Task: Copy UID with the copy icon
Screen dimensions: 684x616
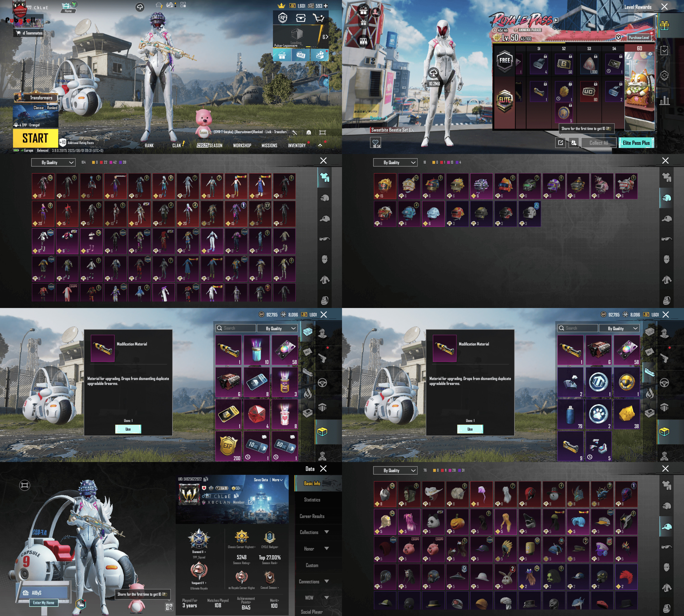Action: (206, 479)
